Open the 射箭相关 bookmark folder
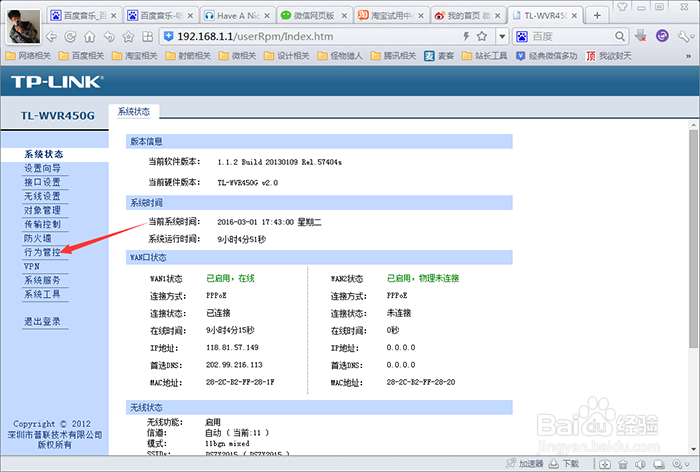The height and width of the screenshot is (472, 700). pos(188,56)
